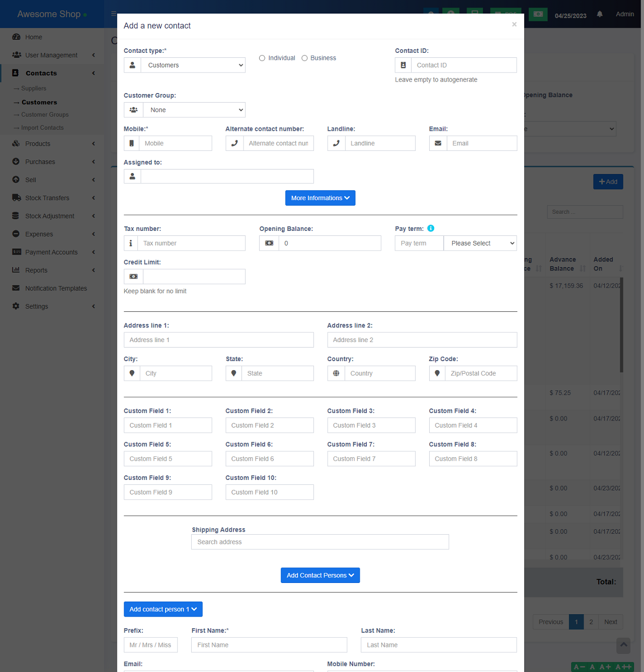Click the envelope icon beside Email field
The image size is (644, 672).
coord(438,143)
